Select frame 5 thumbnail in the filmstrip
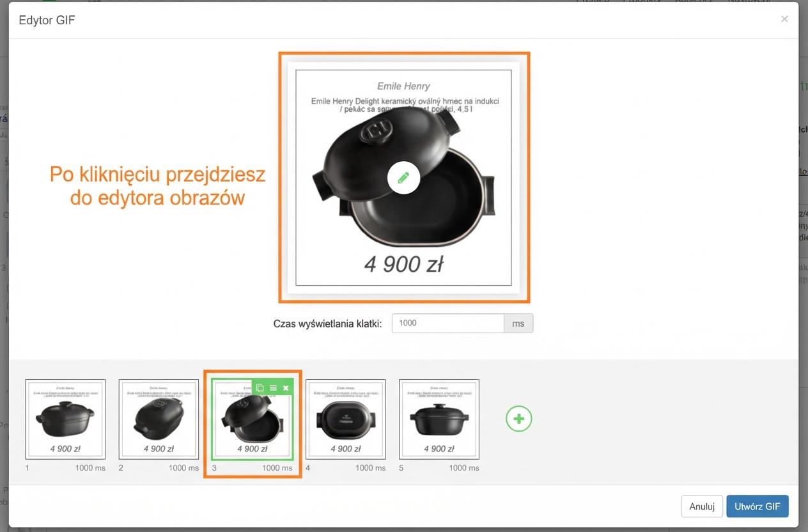Screen dimensions: 808x532 click(x=439, y=419)
